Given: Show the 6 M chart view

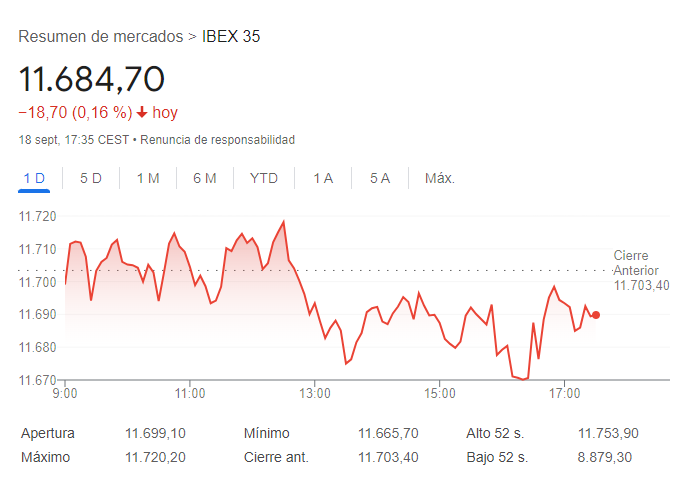Looking at the screenshot, I should tap(205, 178).
